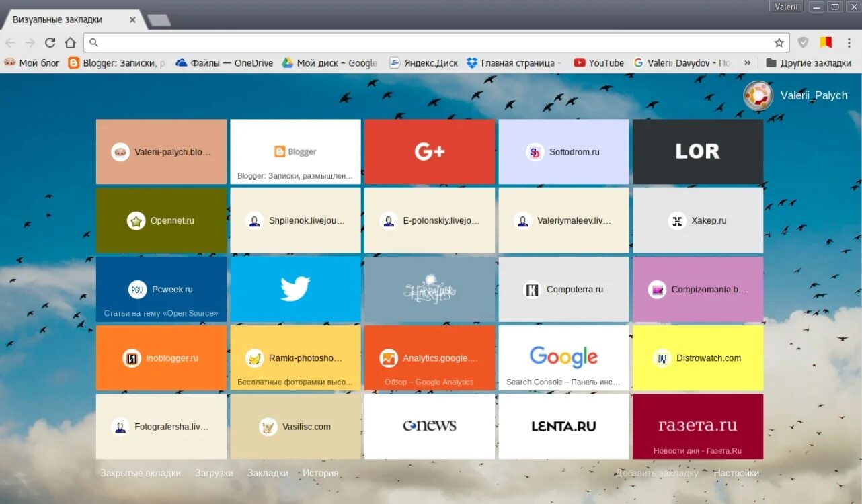Screen dimensions: 862x504
Task: Open the E-polonskiy.livejo... tile
Action: click(430, 220)
